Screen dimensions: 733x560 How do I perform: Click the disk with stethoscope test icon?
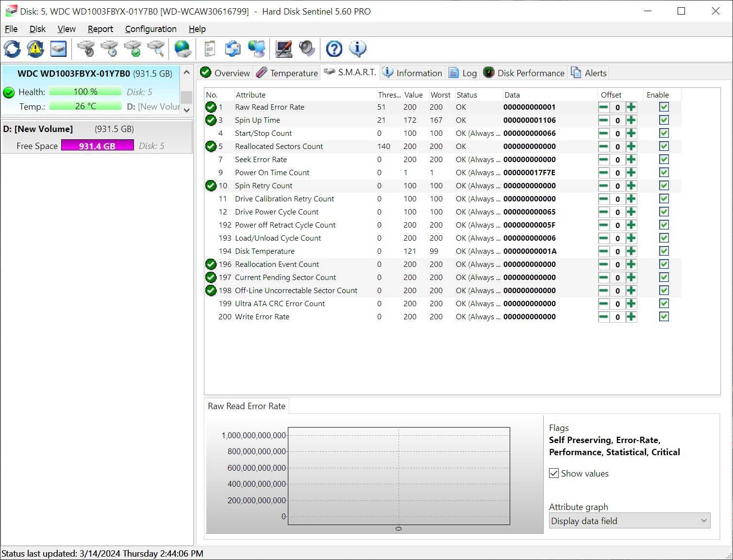pyautogui.click(x=86, y=49)
